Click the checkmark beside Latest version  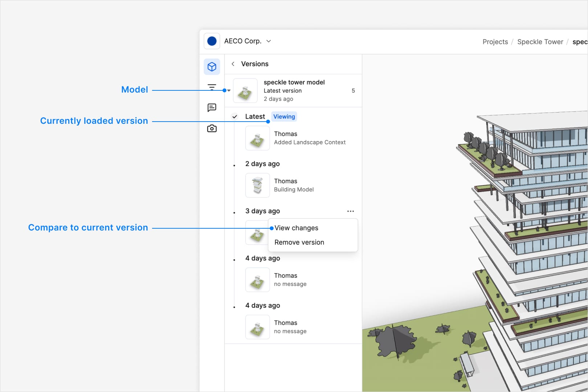pyautogui.click(x=235, y=117)
